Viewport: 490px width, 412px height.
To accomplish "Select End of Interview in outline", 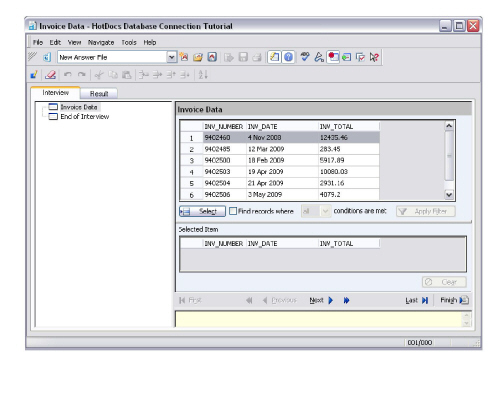I will pos(85,117).
